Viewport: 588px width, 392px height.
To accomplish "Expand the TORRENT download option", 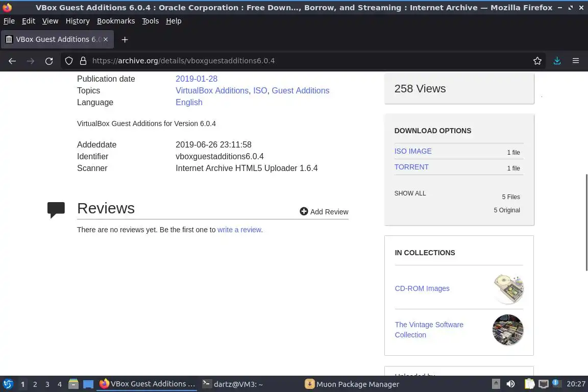I will tap(411, 167).
